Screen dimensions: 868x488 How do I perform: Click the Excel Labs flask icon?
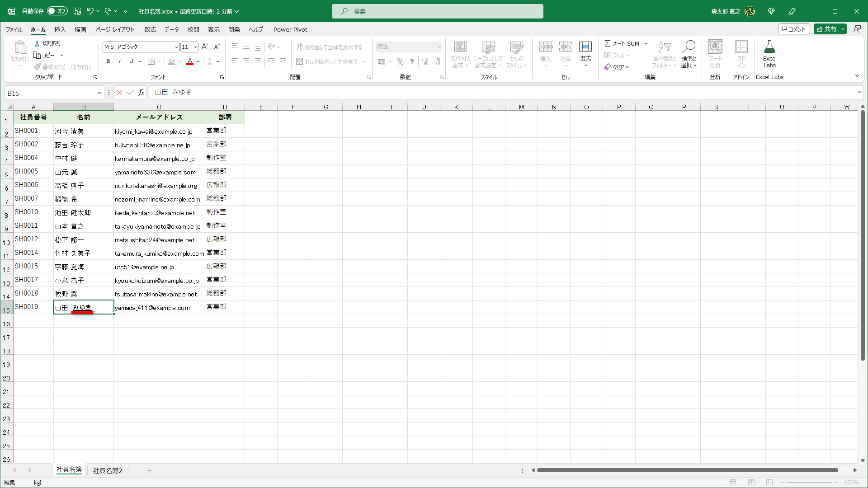(769, 53)
